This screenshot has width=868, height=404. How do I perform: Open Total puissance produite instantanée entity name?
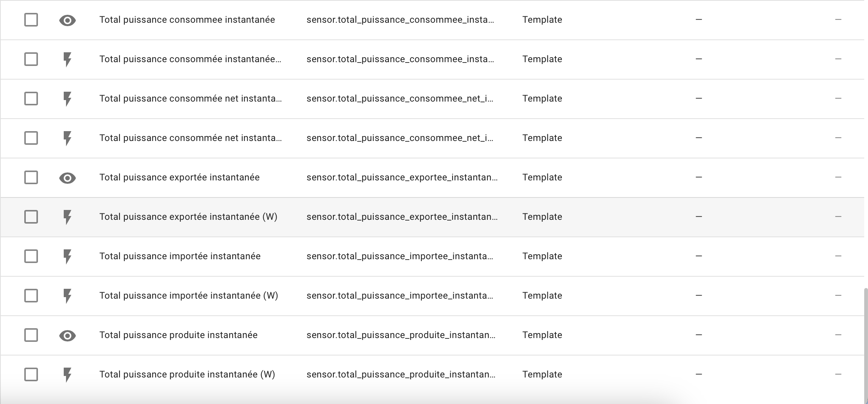tap(178, 335)
